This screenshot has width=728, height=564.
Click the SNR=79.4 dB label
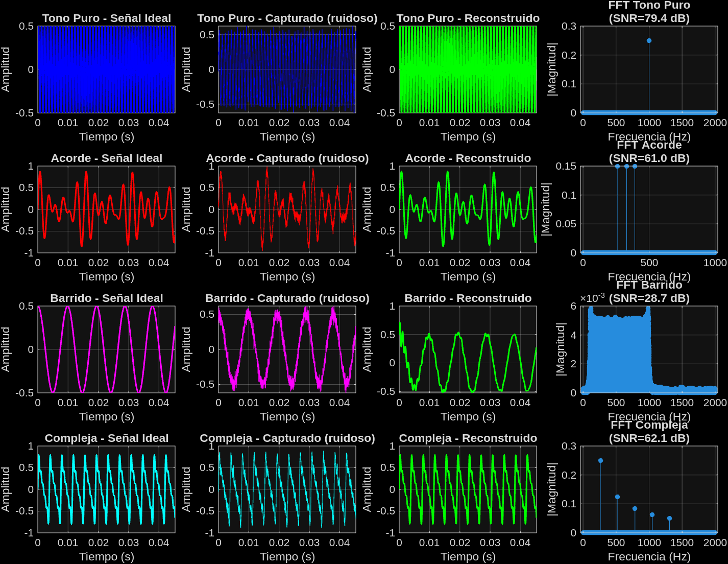[648, 17]
